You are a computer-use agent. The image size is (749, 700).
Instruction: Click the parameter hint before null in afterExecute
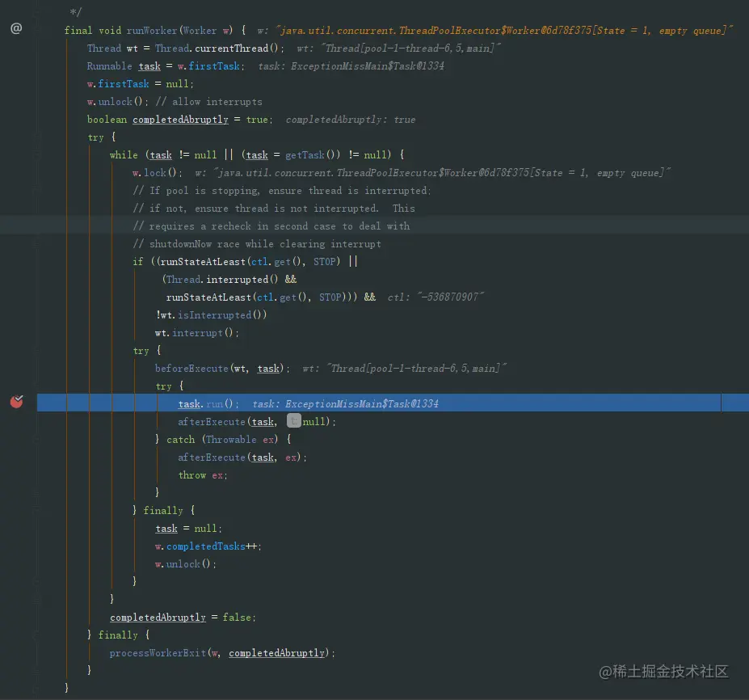(294, 420)
